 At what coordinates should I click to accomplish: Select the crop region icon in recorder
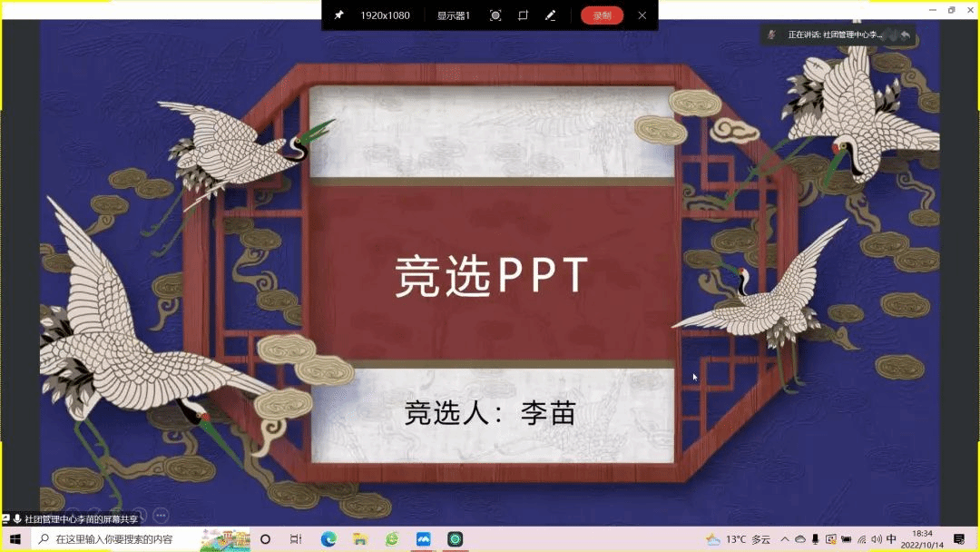523,15
